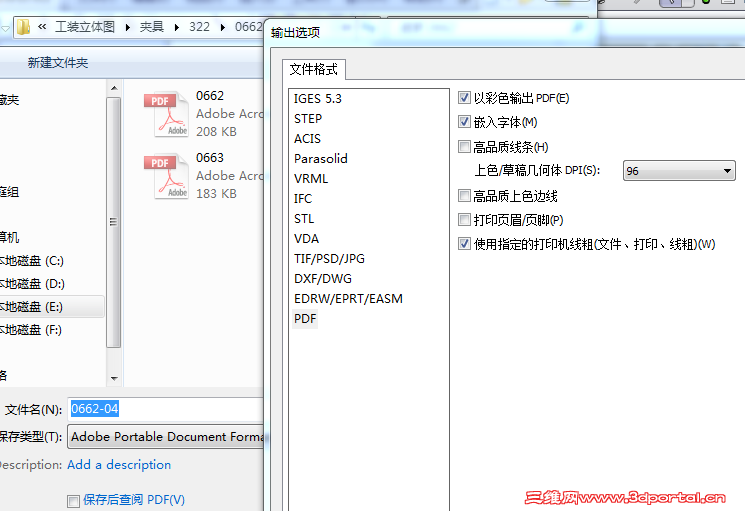Go to 322 breadcrumb folder

[199, 27]
